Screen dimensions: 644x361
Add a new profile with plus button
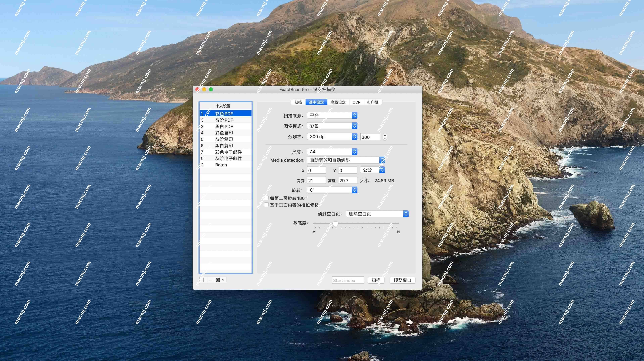[x=203, y=280]
